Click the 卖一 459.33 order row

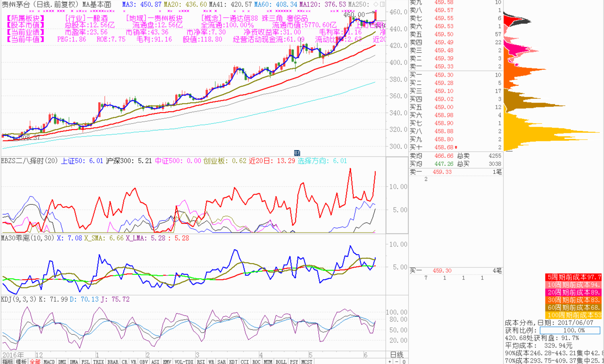pos(456,66)
